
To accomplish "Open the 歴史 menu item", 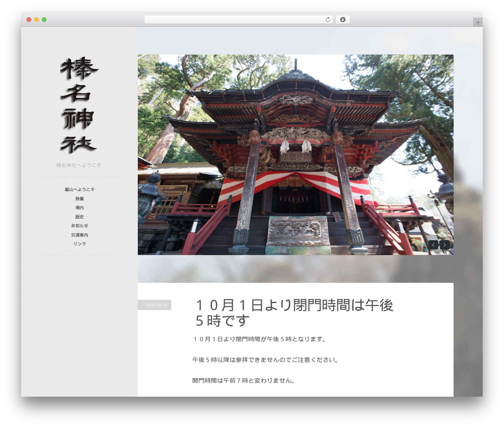I will (x=80, y=217).
